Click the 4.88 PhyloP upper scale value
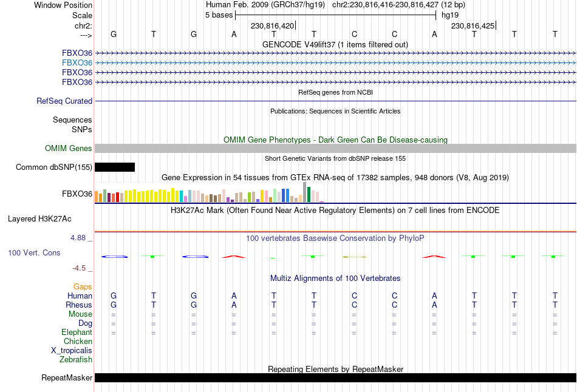This screenshot has height=392, width=577. [78, 238]
